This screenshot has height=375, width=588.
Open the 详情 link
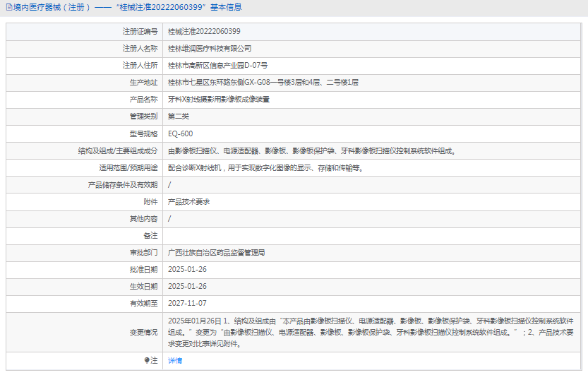[x=175, y=360]
